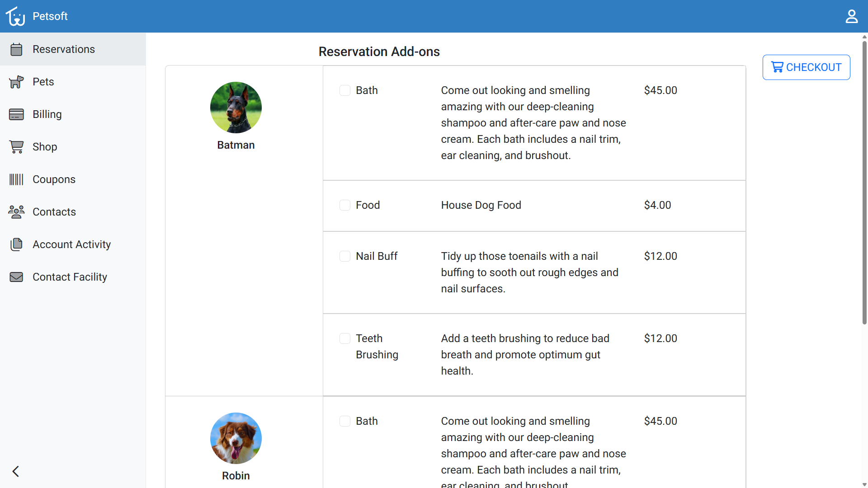Click the Coupons barcode icon
Viewport: 868px width, 488px height.
(x=16, y=179)
